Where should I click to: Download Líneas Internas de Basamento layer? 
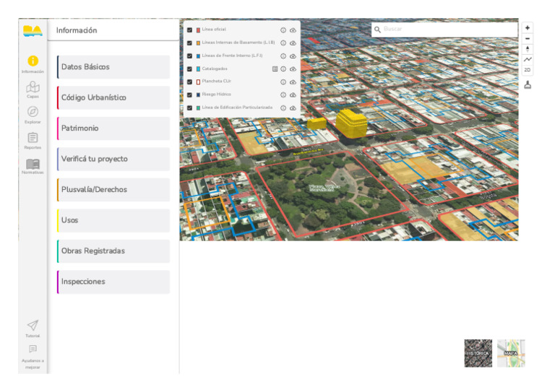pyautogui.click(x=293, y=43)
